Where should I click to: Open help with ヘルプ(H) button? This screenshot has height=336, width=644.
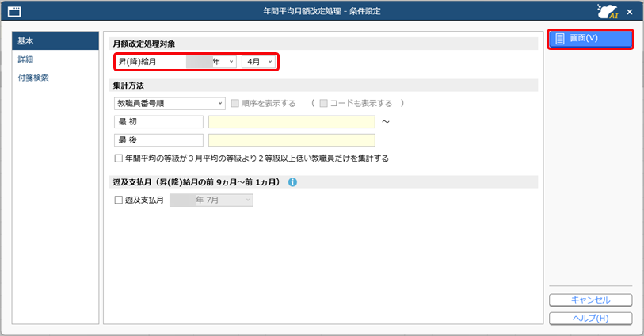[591, 319]
